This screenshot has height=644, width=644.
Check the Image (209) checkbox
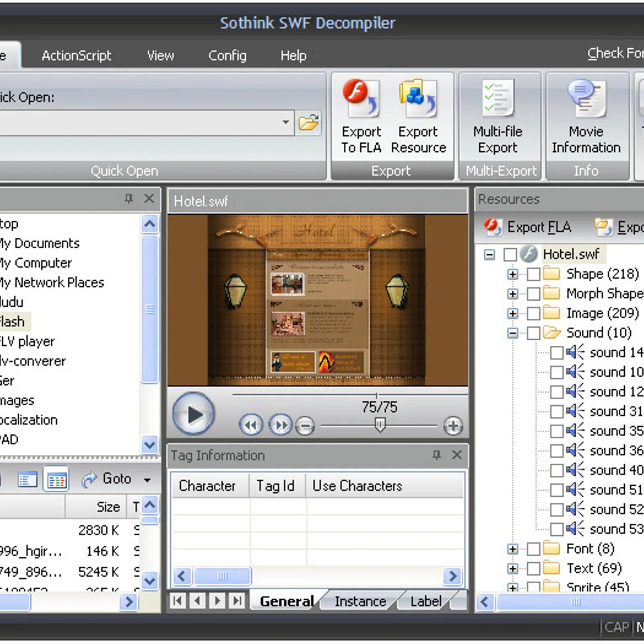click(534, 313)
